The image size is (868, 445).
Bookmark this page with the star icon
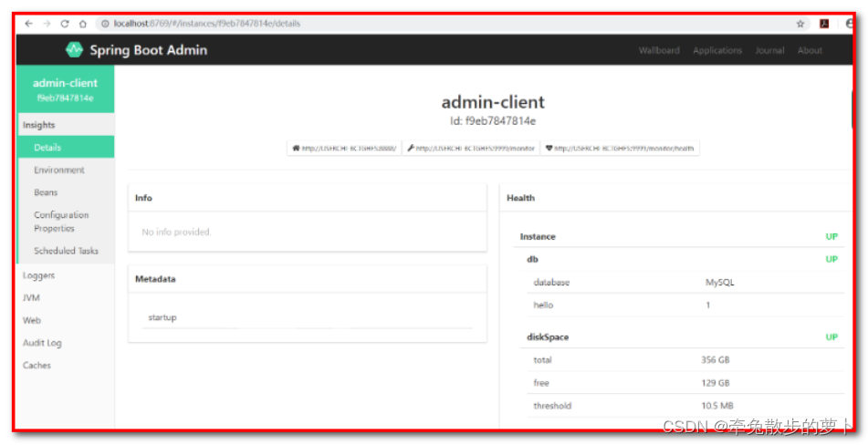tap(800, 24)
